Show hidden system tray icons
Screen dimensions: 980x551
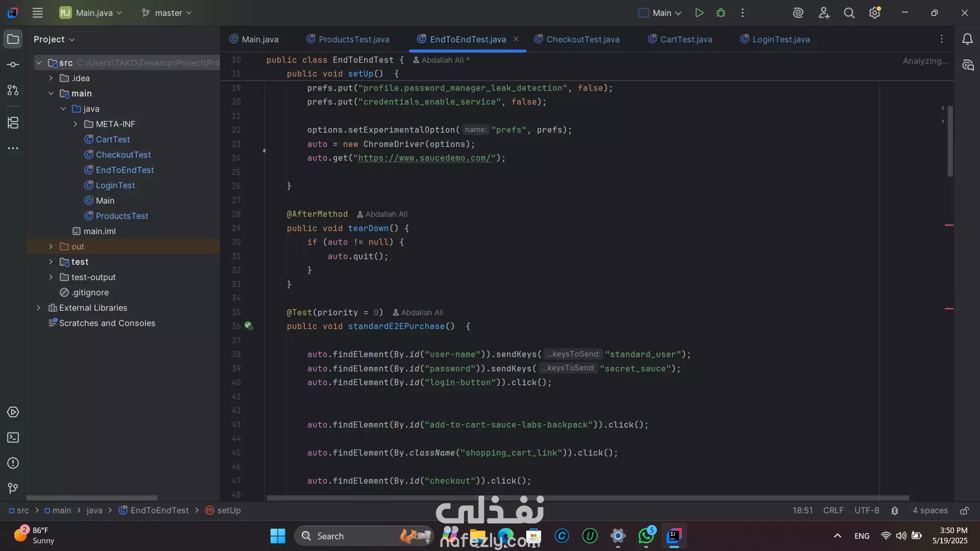(x=837, y=536)
